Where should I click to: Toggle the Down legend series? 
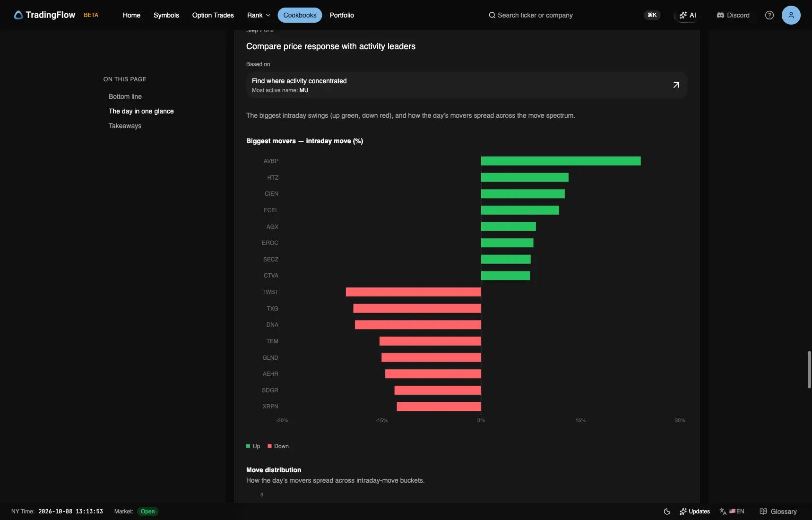(x=278, y=446)
